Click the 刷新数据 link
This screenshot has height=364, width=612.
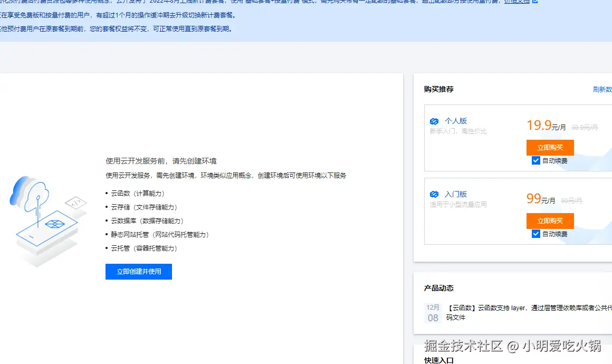pyautogui.click(x=602, y=89)
